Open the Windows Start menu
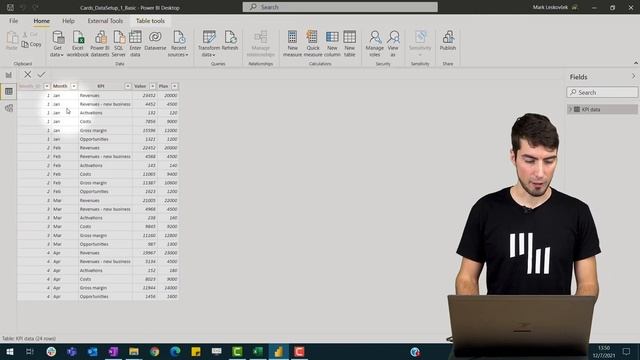This screenshot has width=640, height=360. pos(10,351)
